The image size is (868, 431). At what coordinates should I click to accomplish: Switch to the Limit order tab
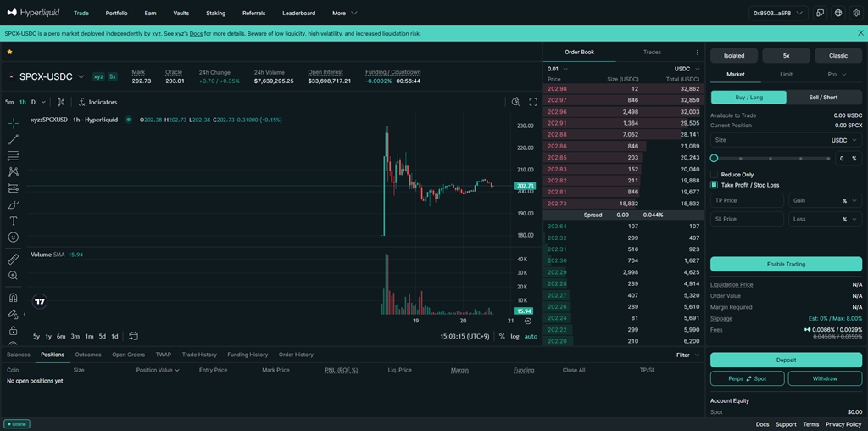coord(786,74)
